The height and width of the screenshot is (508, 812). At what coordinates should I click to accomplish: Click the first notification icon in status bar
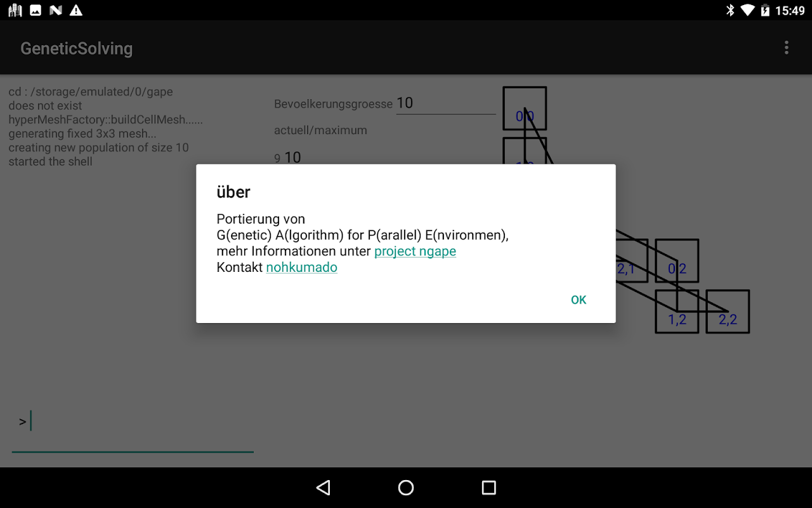pyautogui.click(x=15, y=10)
